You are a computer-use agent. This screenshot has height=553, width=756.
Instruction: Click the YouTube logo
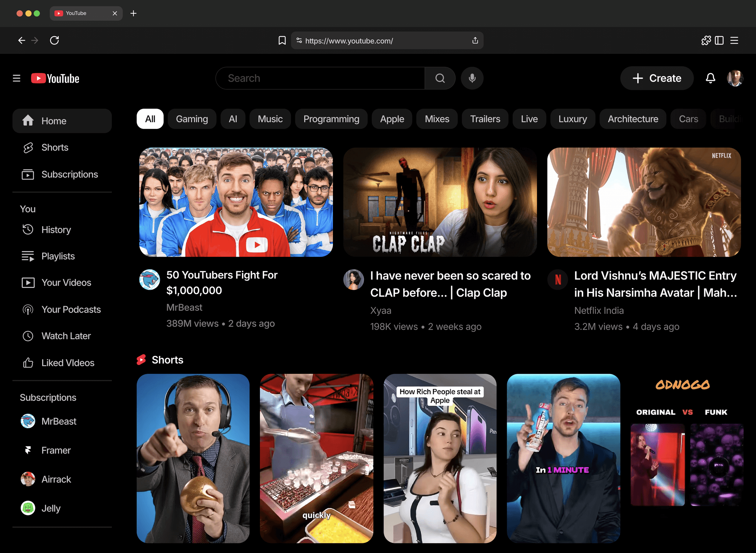click(55, 78)
